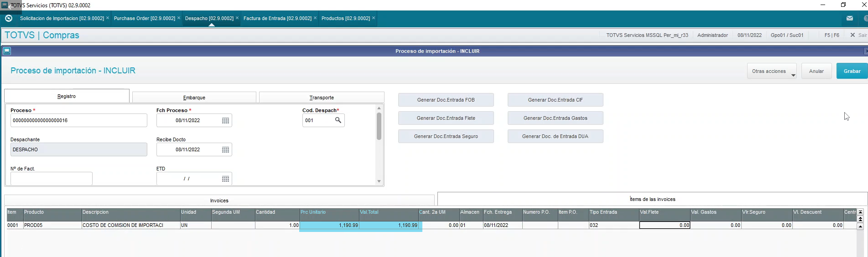Select the COSTO DE COMISION description cell
This screenshot has width=868, height=257.
point(131,225)
